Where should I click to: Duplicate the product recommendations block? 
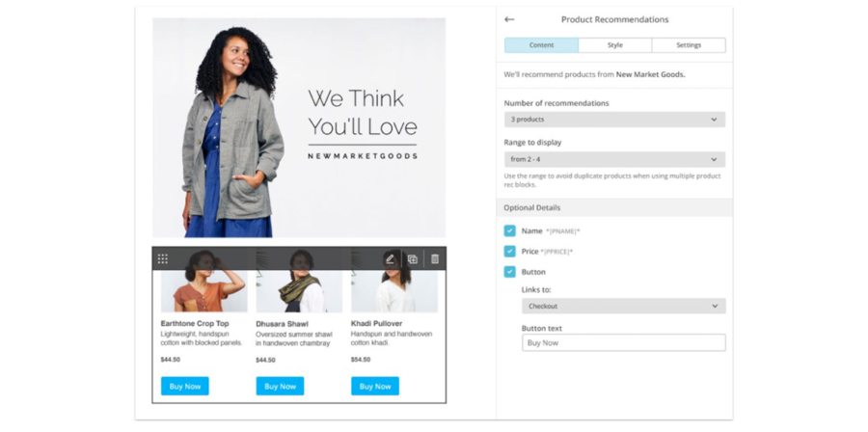pos(413,258)
